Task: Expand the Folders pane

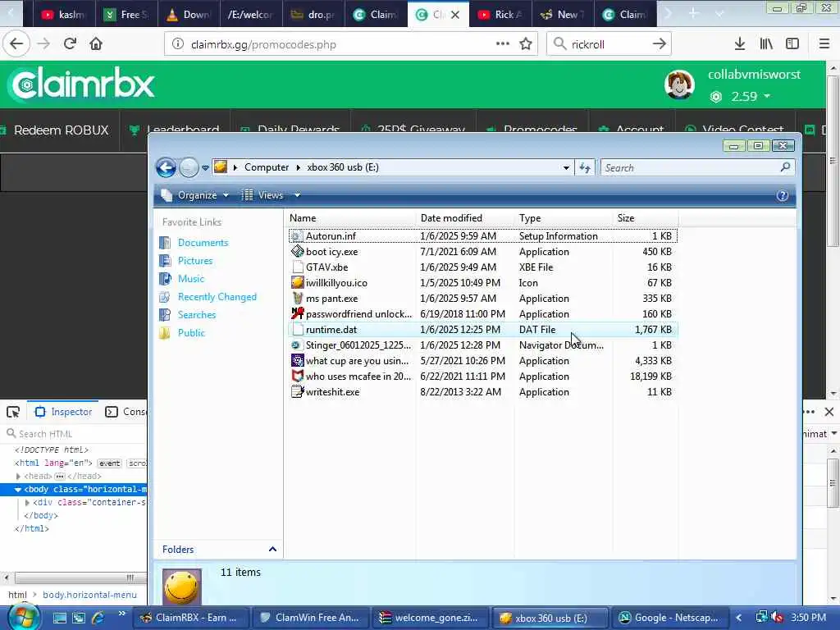Action: coord(272,549)
